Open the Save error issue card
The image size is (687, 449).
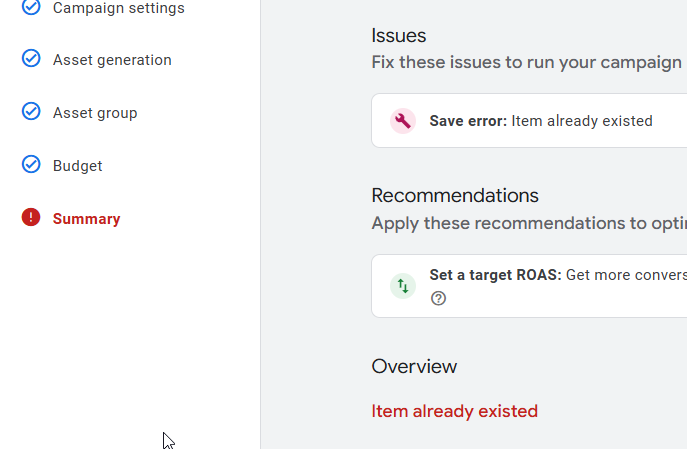point(529,120)
